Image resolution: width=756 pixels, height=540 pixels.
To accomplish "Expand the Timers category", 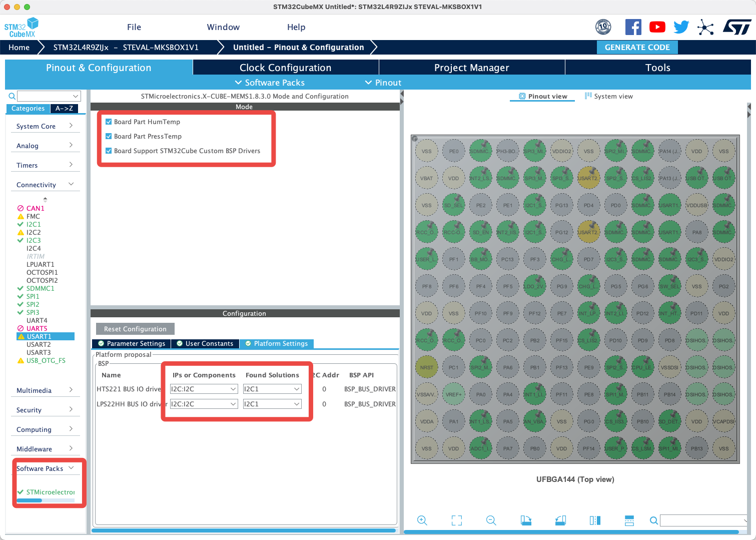I will 45,165.
